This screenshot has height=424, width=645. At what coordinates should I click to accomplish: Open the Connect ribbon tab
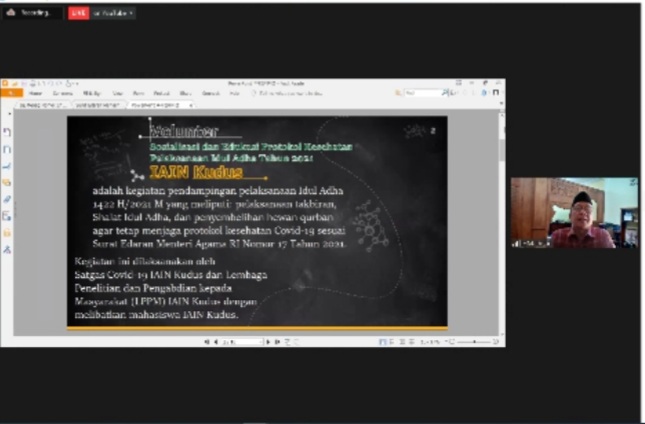[211, 93]
